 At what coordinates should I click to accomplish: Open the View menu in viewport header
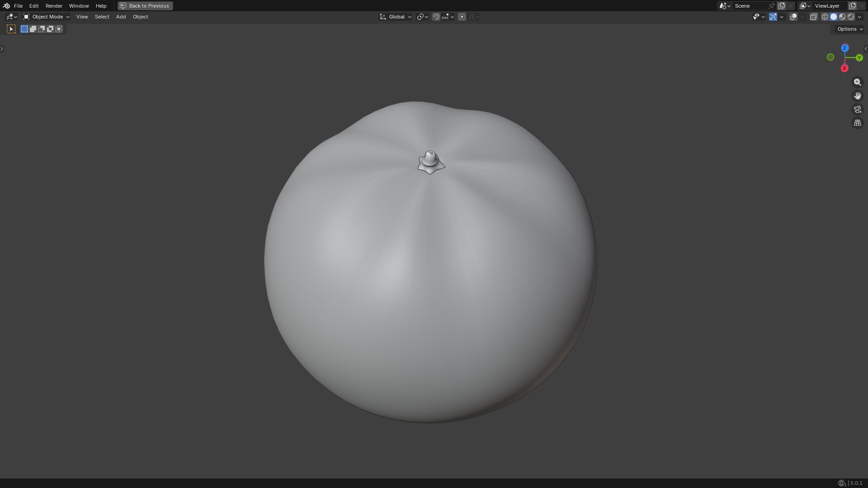82,17
